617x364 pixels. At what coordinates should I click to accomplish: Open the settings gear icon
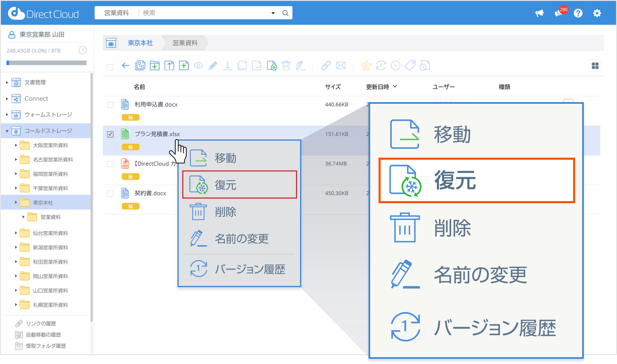pyautogui.click(x=597, y=13)
